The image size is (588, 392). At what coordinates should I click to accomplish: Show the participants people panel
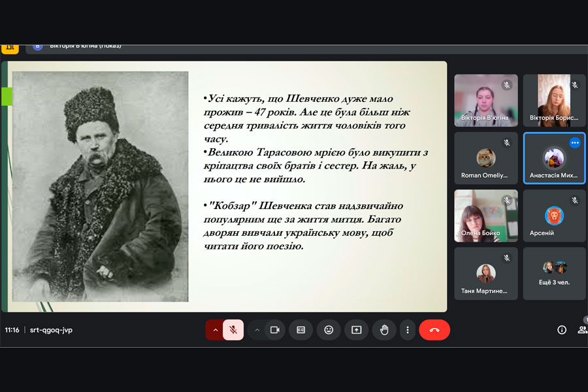click(581, 330)
